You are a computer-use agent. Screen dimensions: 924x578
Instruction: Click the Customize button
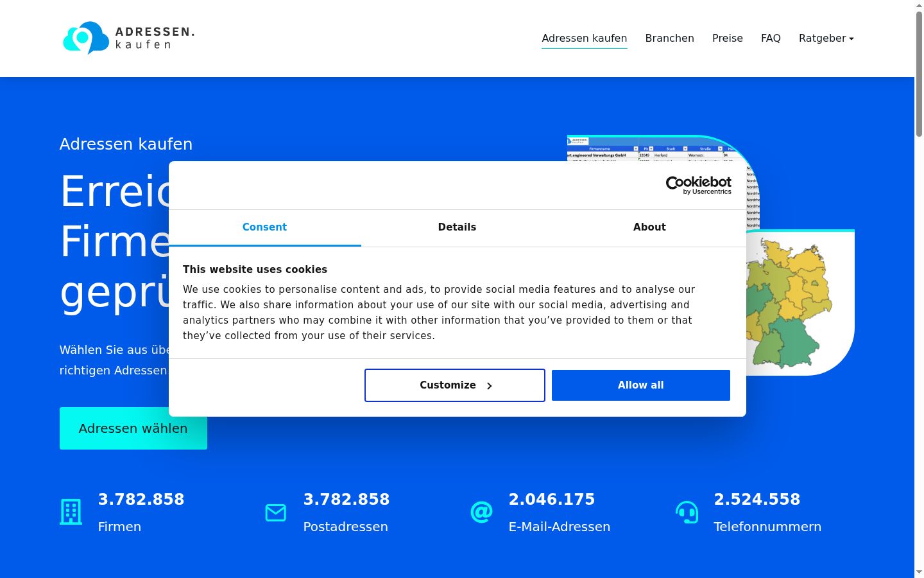455,385
